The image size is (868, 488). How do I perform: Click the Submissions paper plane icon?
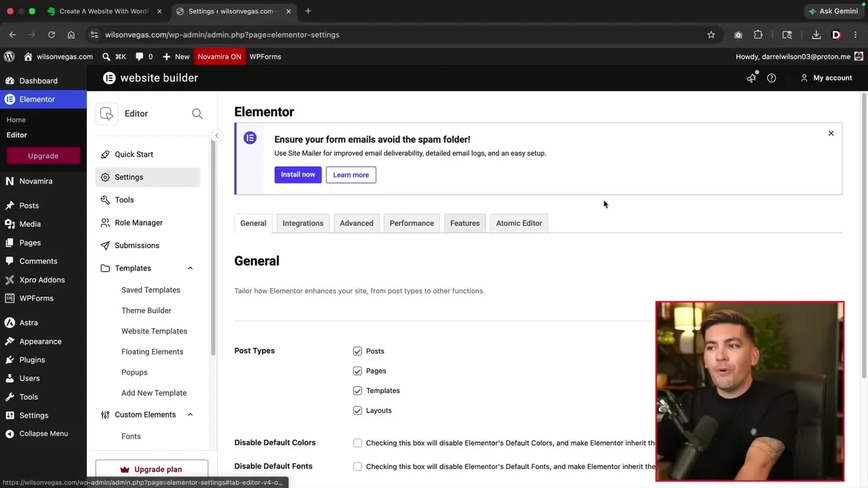click(x=105, y=245)
